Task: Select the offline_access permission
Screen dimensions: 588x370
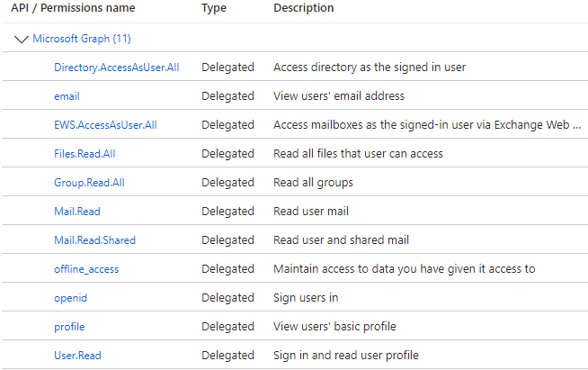Action: 86,269
